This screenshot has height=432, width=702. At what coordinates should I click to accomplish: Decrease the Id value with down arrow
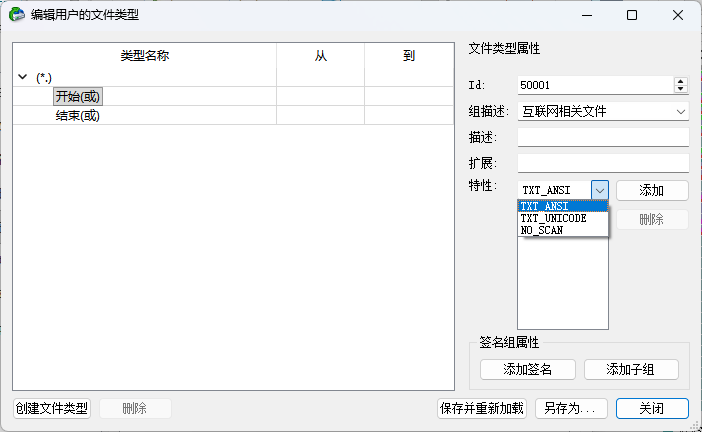pos(681,89)
